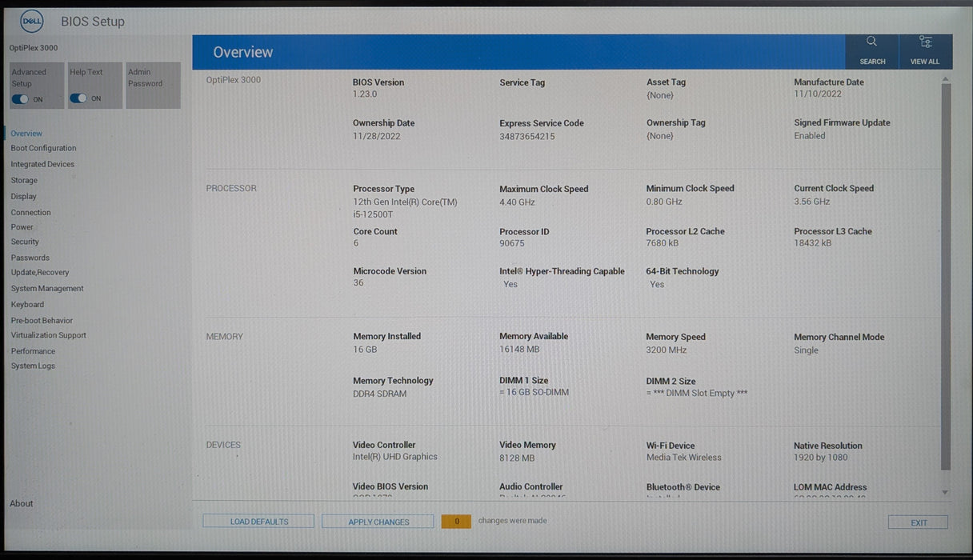Click Memory Installed 16 GB value
The image size is (973, 560).
[365, 350]
